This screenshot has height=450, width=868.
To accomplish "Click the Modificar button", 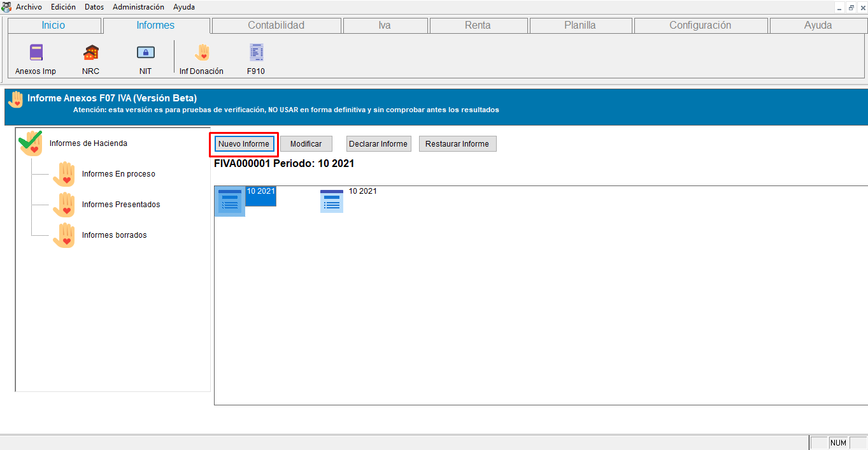I will point(306,143).
